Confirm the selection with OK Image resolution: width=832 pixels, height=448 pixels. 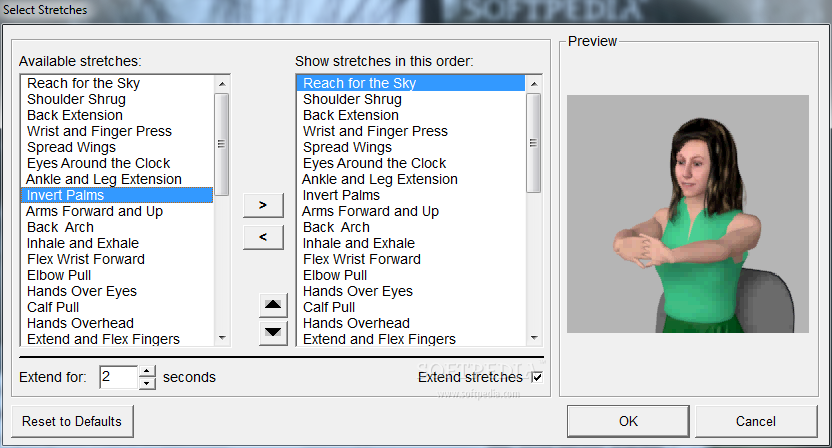(628, 421)
